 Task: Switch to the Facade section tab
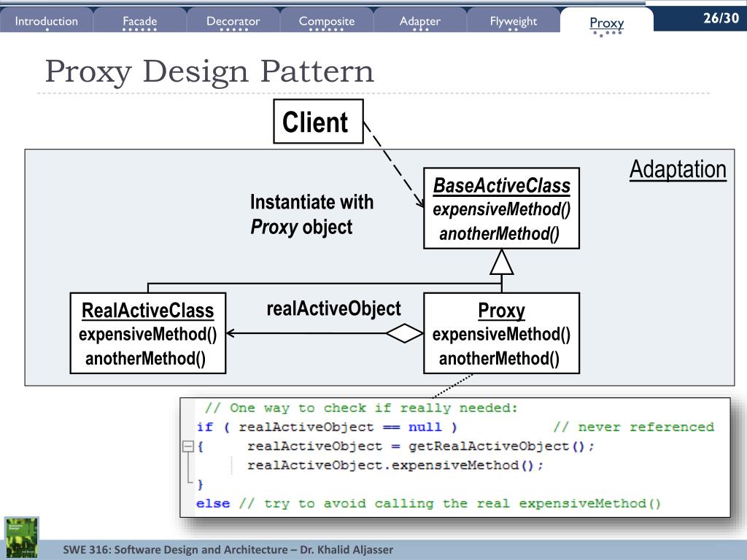(x=139, y=21)
